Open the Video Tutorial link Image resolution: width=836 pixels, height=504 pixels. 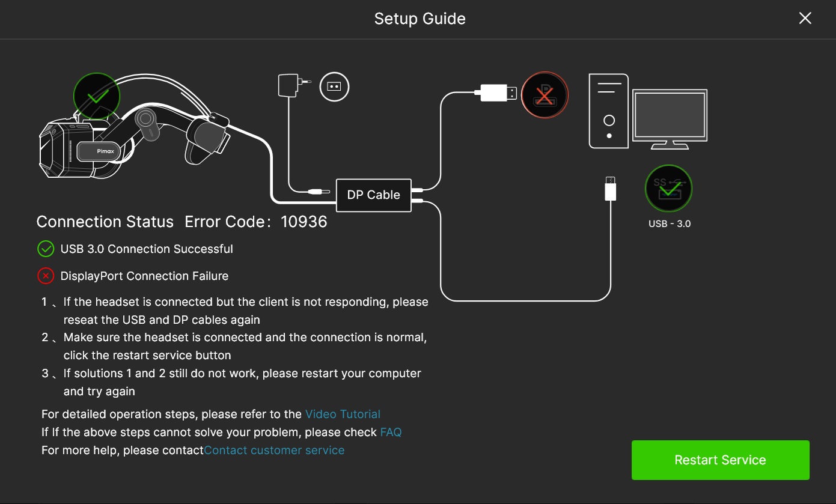tap(343, 414)
